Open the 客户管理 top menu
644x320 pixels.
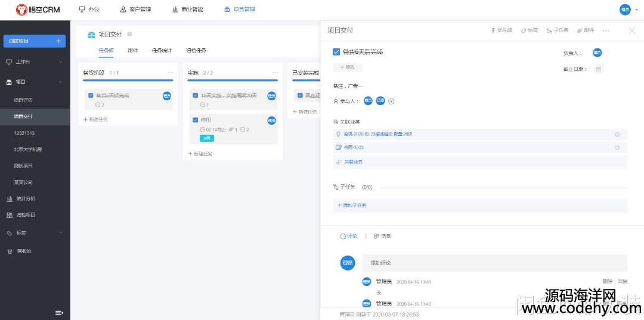[135, 10]
